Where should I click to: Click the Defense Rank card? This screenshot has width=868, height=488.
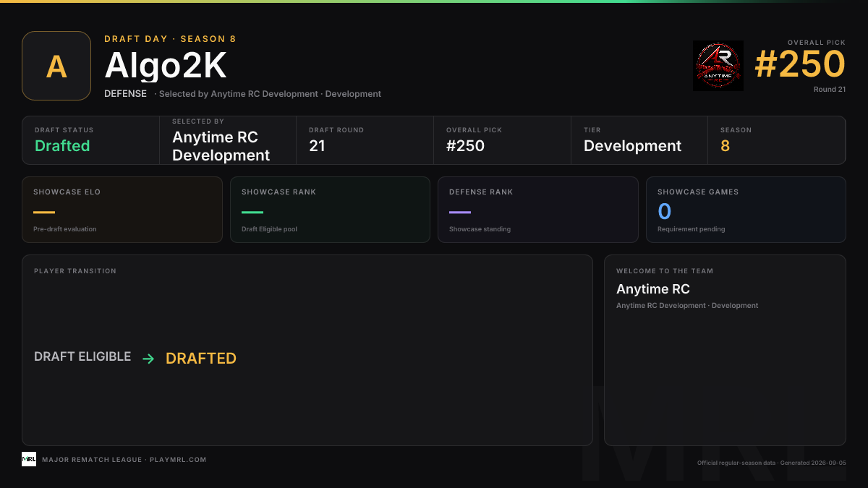pos(538,210)
